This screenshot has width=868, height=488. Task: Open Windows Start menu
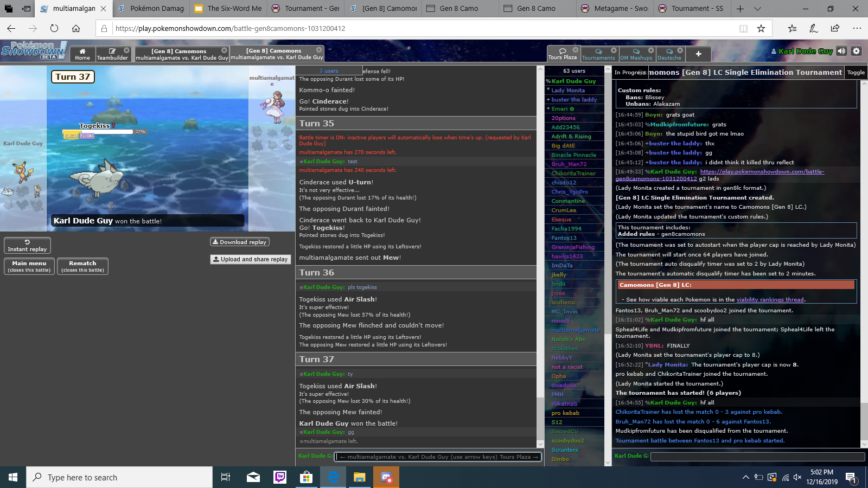click(x=13, y=477)
